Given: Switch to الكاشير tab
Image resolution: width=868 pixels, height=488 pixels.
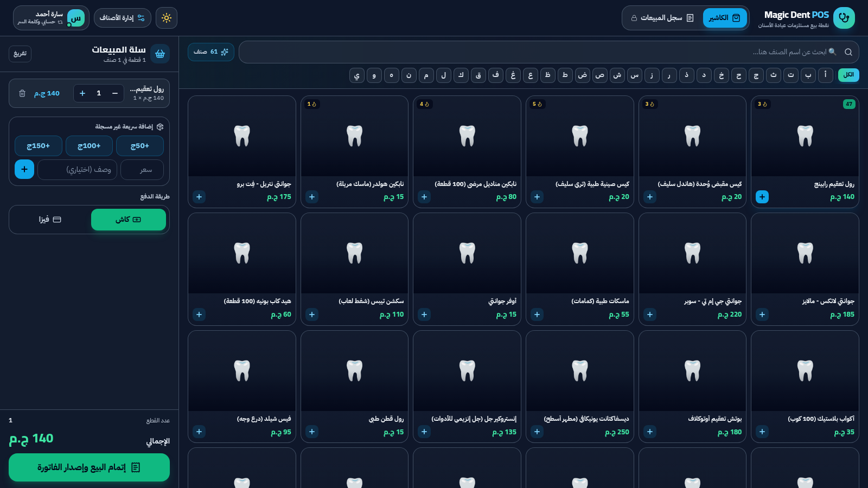Looking at the screenshot, I should point(725,18).
